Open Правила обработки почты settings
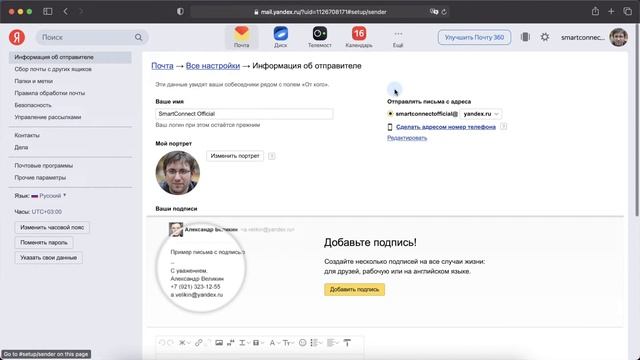The image size is (640, 360). [x=50, y=93]
